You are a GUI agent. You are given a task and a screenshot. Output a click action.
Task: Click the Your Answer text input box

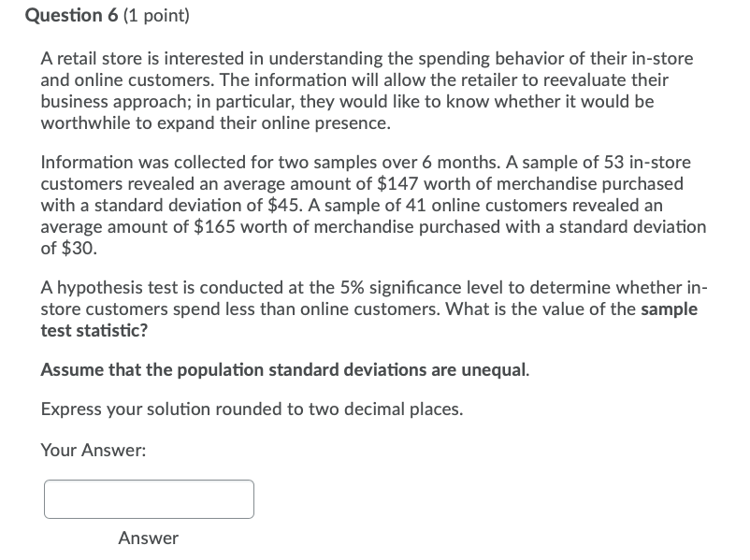[149, 499]
